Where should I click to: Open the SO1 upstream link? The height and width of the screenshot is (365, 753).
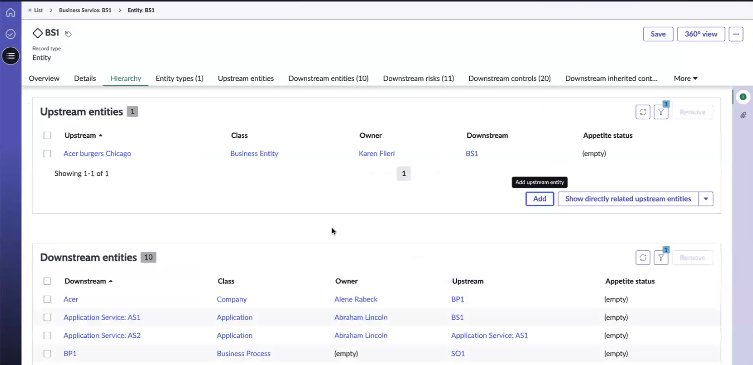[458, 353]
